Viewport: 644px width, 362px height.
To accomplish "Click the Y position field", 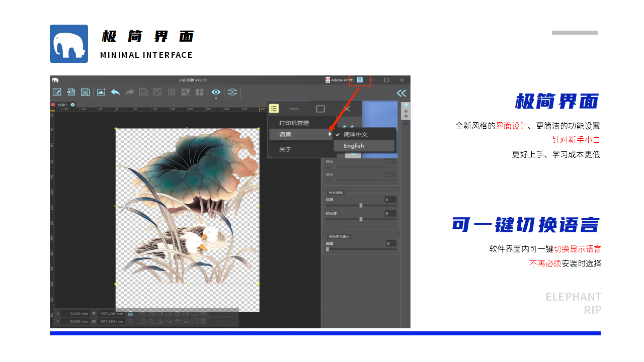I will point(76,321).
